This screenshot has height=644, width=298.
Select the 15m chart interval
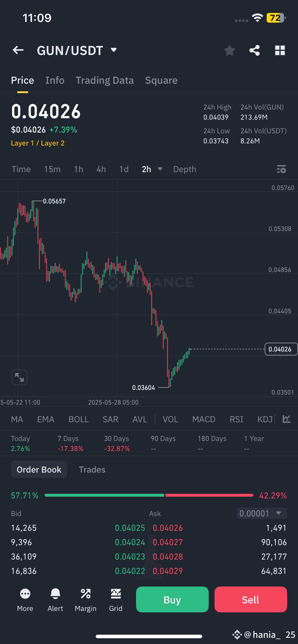[52, 169]
